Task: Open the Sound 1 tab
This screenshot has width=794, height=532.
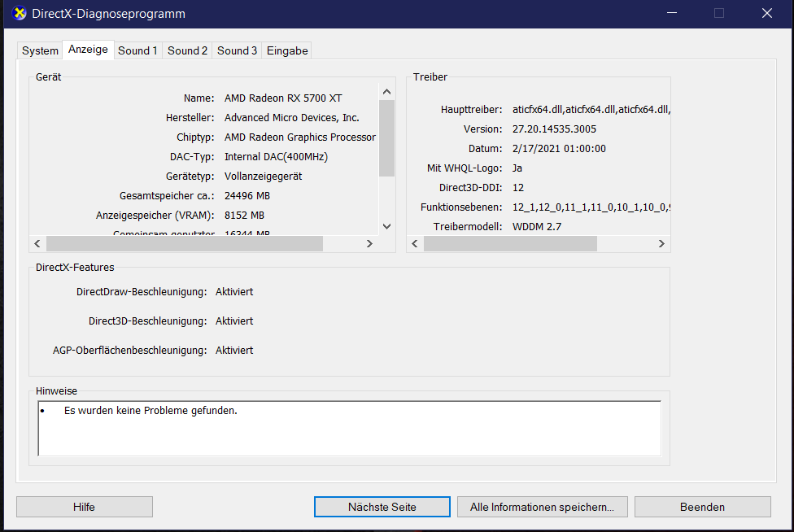Action: pos(137,50)
